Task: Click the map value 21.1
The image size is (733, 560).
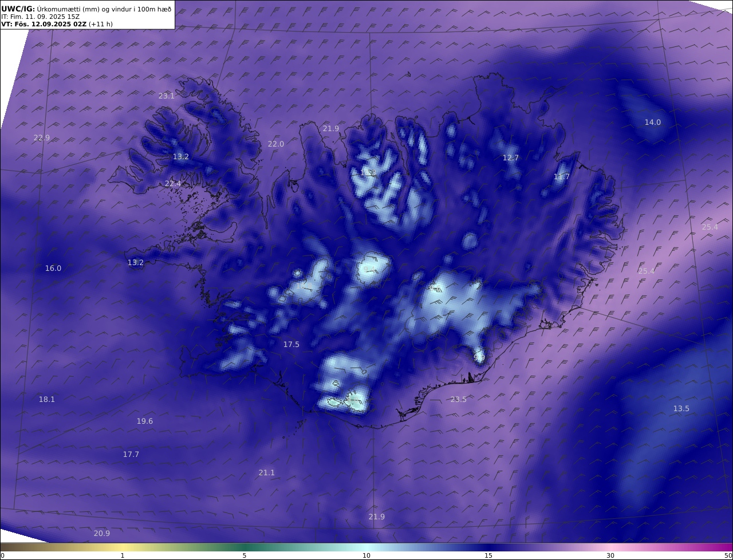Action: coord(267,473)
